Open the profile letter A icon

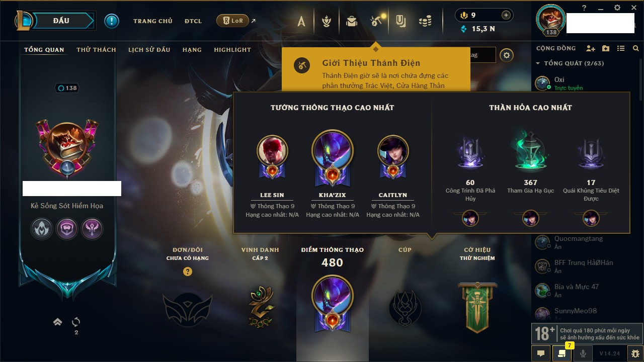[x=301, y=21]
